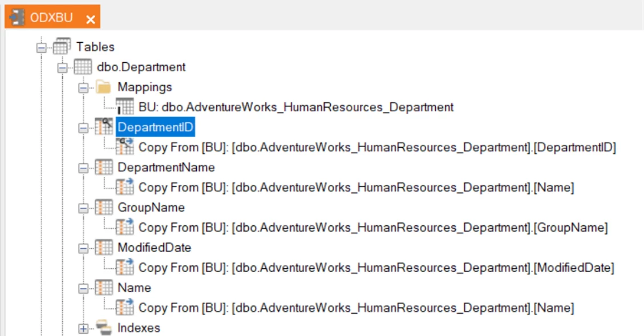
Task: Collapse the Mappings folder
Action: coord(83,87)
